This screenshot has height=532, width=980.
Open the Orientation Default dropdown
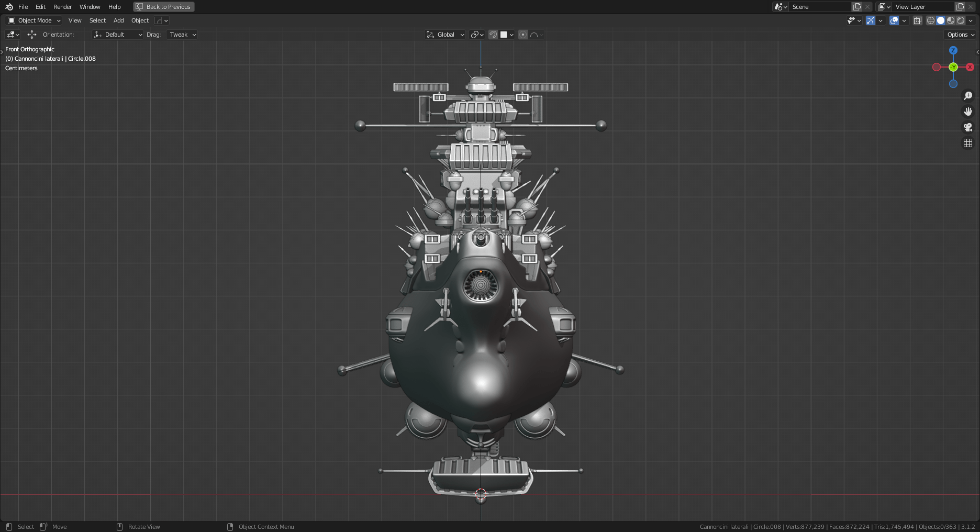click(118, 35)
